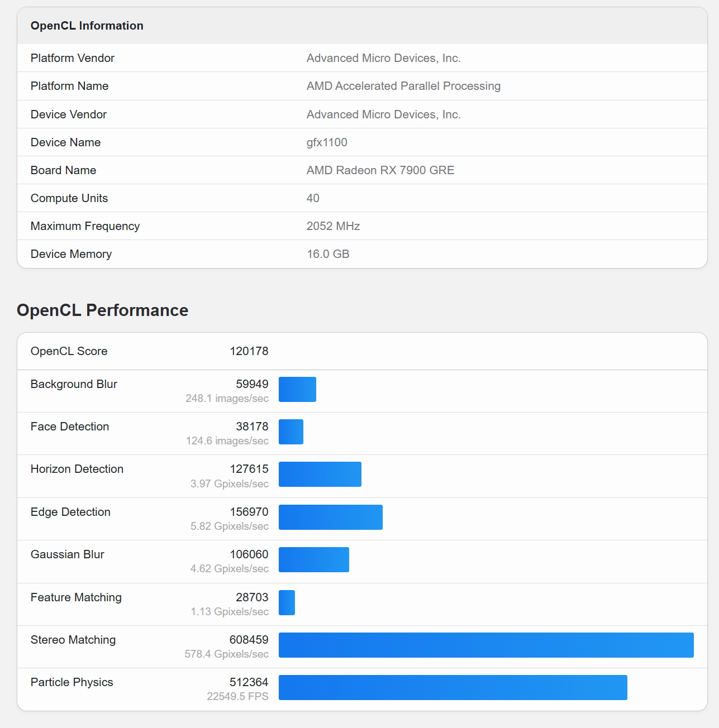Select the Gaussian Blur label
The height and width of the screenshot is (728, 719).
(68, 554)
